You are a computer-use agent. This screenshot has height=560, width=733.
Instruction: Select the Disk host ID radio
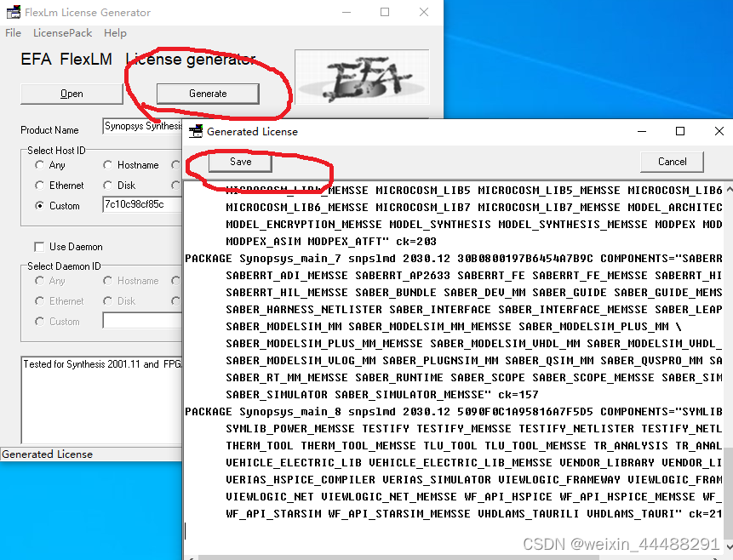[108, 186]
